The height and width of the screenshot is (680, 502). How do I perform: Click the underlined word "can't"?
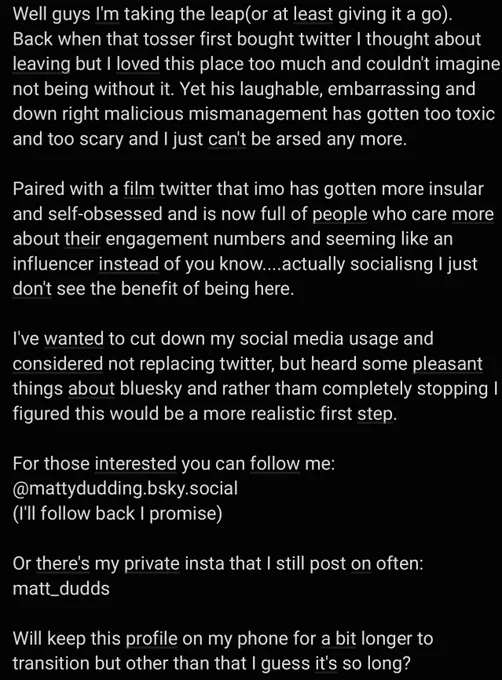(x=227, y=139)
